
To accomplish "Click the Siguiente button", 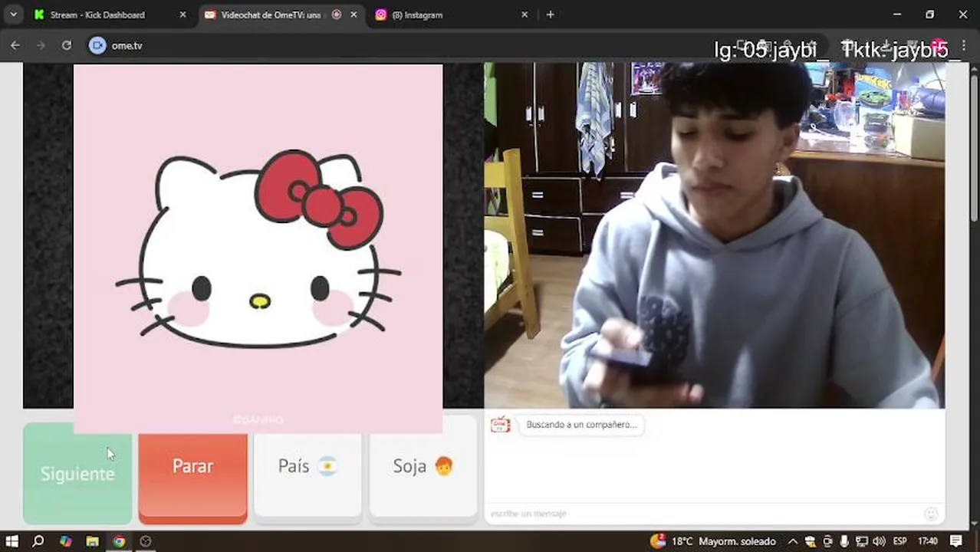I will (77, 474).
